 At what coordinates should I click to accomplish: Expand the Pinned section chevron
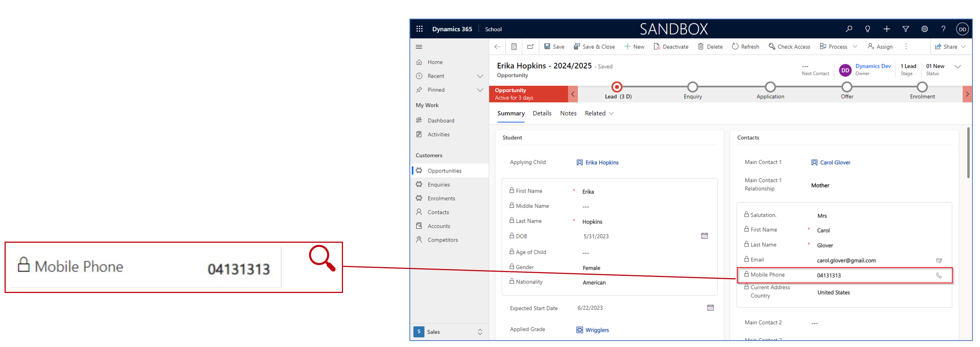pos(480,90)
